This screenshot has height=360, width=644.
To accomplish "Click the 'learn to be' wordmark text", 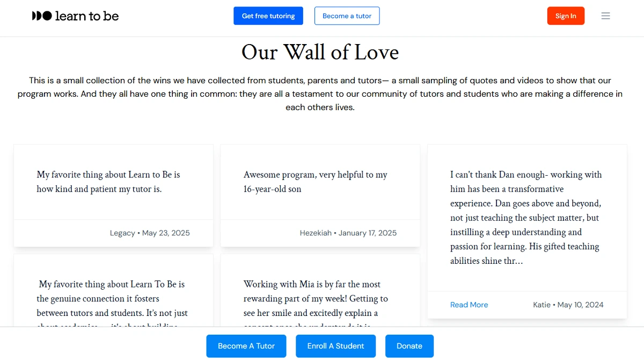I will [87, 16].
